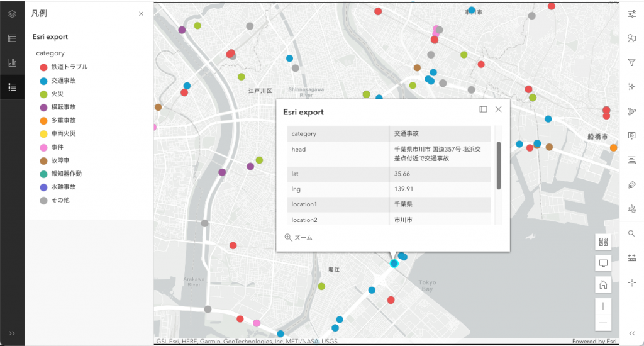The height and width of the screenshot is (346, 644).
Task: Open the map Search magnifier tool
Action: click(x=632, y=233)
